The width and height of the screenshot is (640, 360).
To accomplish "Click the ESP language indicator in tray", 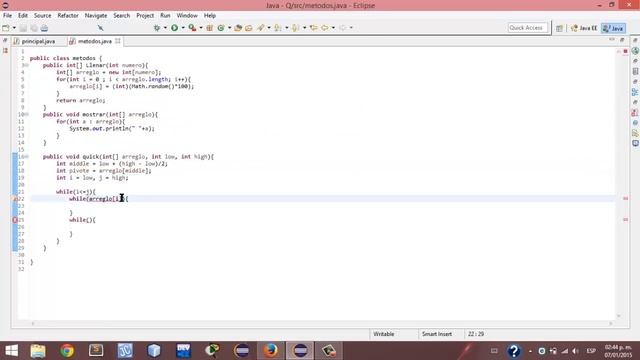I will (591, 351).
